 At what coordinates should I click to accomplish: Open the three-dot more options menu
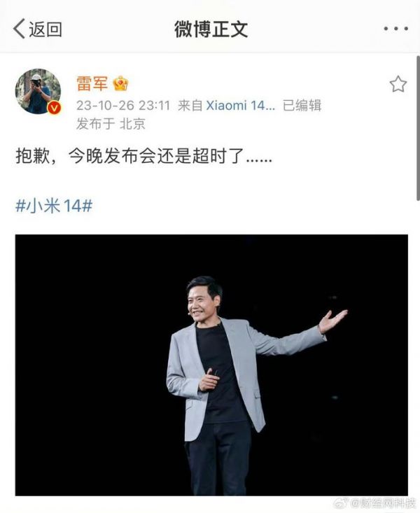click(395, 29)
